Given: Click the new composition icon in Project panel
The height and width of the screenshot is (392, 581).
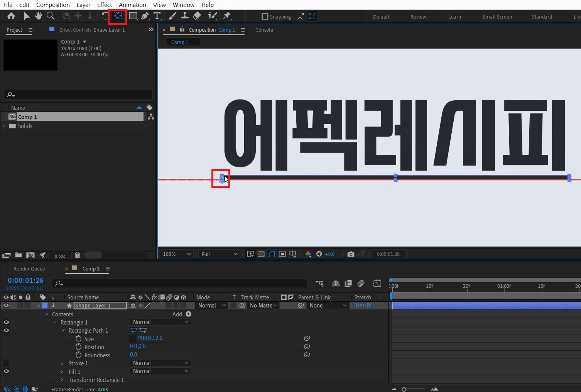Looking at the screenshot, I should pyautogui.click(x=30, y=255).
